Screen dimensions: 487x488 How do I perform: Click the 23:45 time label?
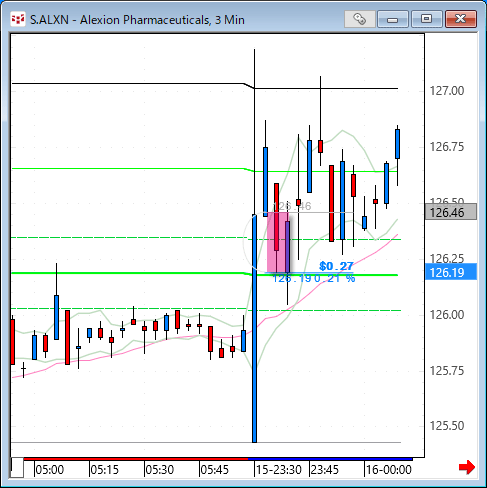click(324, 470)
